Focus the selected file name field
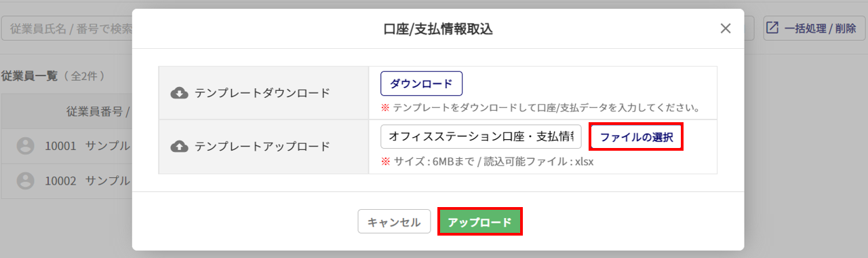868x258 pixels. pyautogui.click(x=481, y=136)
